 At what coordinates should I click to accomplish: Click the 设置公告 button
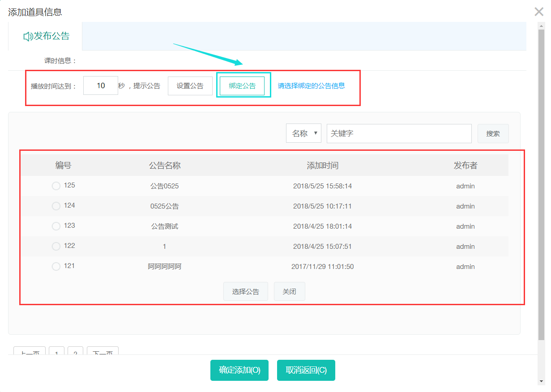(x=190, y=86)
